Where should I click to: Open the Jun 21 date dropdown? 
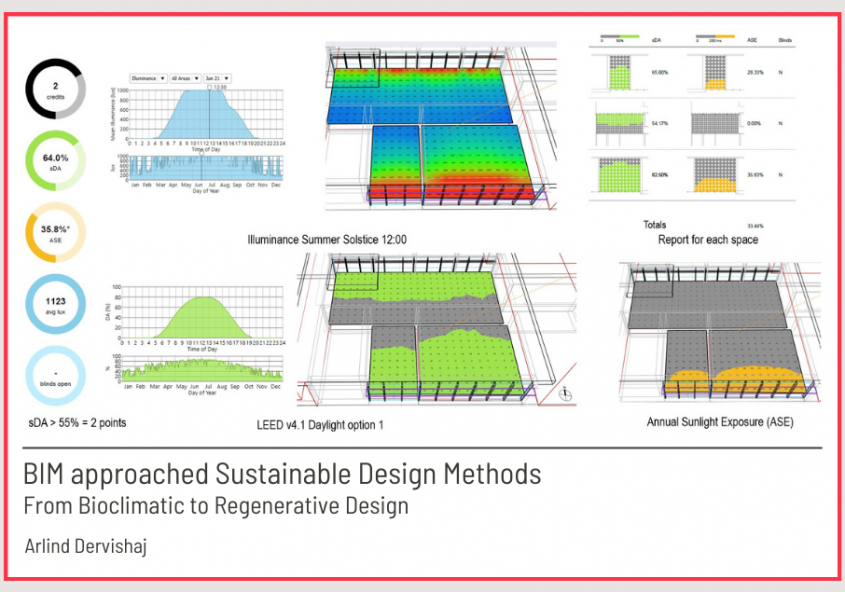(x=216, y=77)
